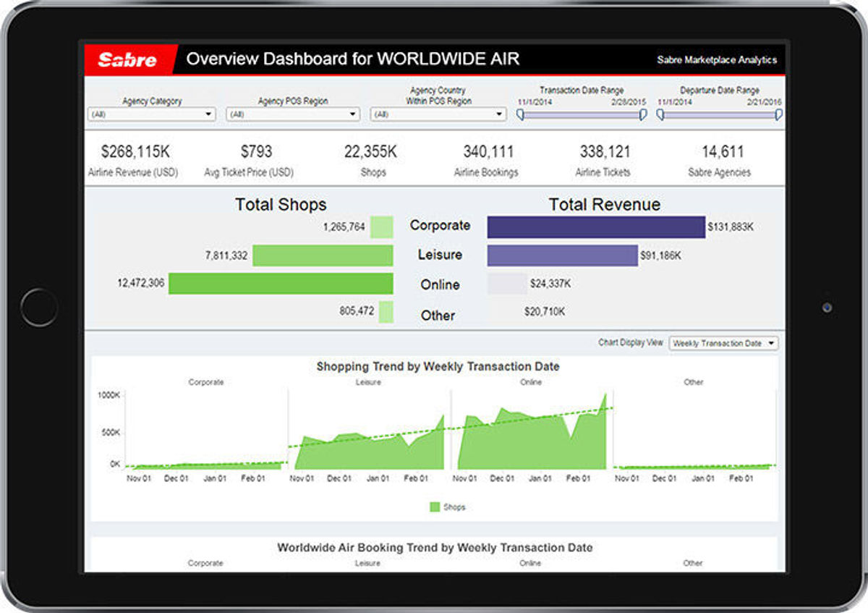Change the Chart Display View selection
Viewport: 868px width, 613px height.
click(x=723, y=343)
